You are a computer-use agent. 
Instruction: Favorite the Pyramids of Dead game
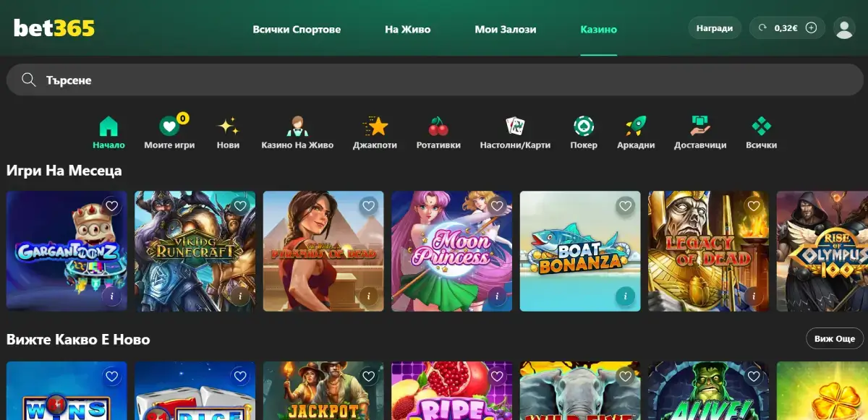[368, 206]
